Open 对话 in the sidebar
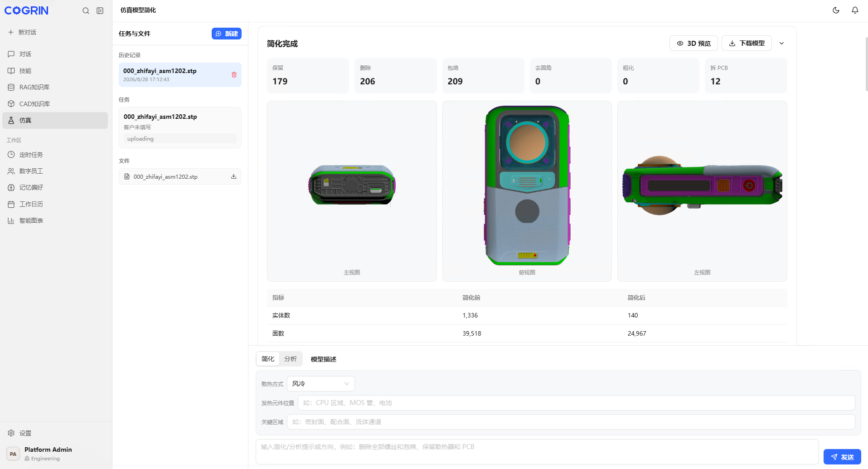This screenshot has height=469, width=868. (x=55, y=54)
